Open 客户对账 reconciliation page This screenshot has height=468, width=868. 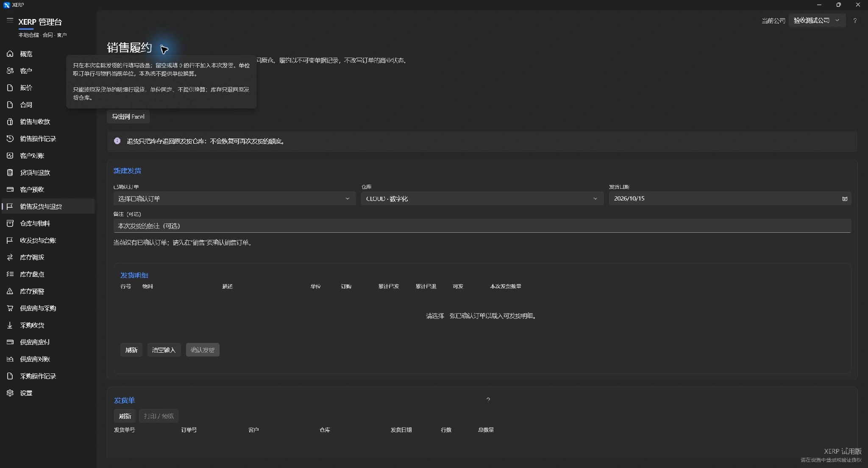[47, 156]
